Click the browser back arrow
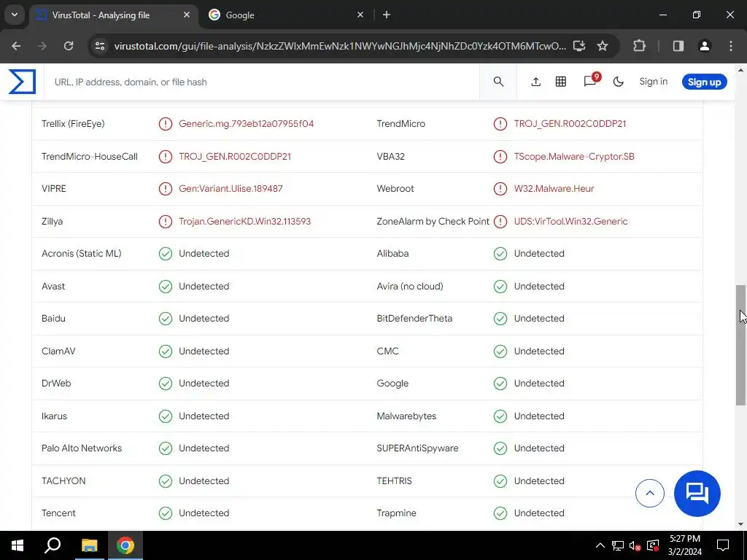Image resolution: width=747 pixels, height=560 pixels. point(16,46)
